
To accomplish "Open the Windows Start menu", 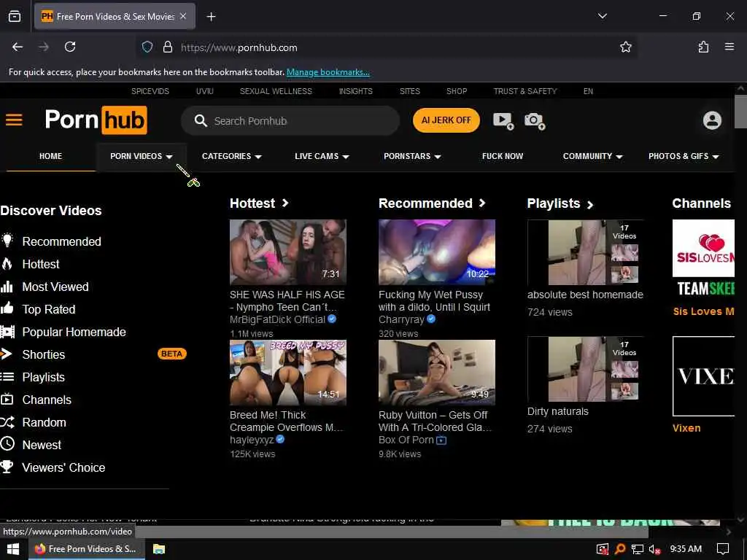I will (x=13, y=549).
